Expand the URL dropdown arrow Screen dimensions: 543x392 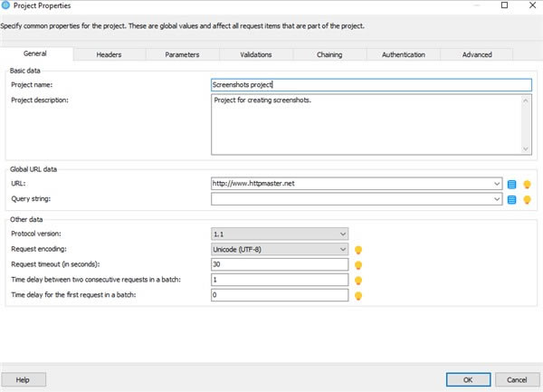tap(497, 184)
